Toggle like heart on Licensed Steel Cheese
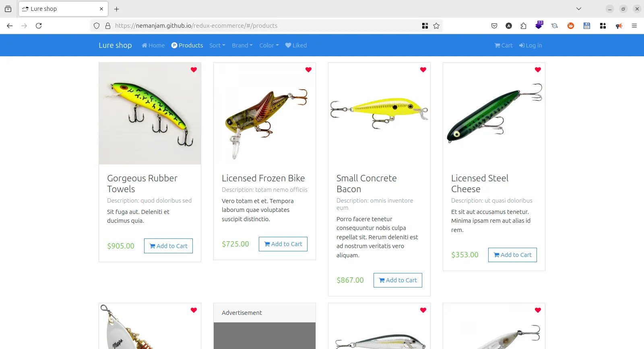644x349 pixels. [538, 70]
